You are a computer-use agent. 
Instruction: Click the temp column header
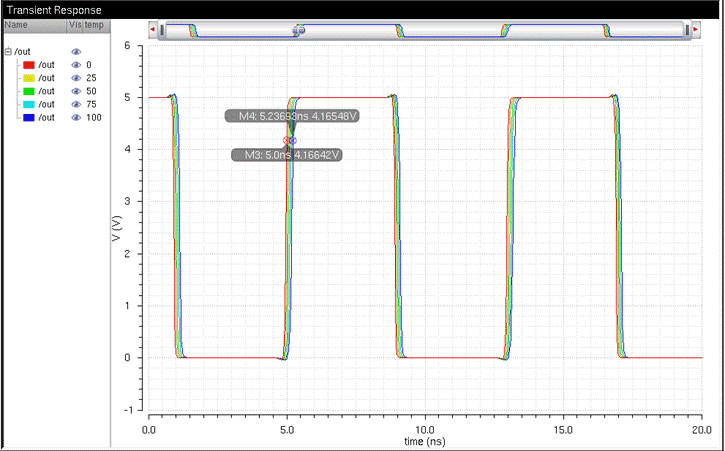coord(96,25)
